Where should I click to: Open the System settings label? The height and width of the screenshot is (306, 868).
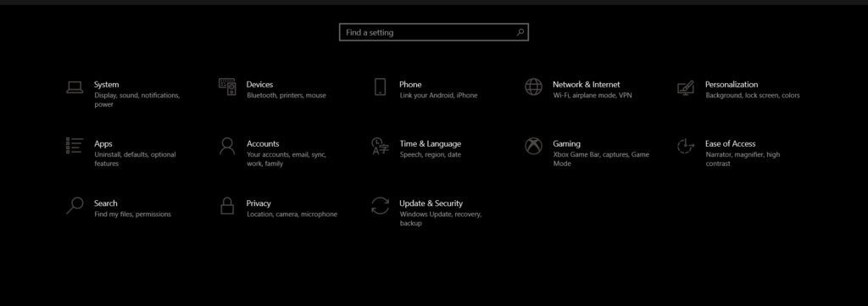point(106,85)
